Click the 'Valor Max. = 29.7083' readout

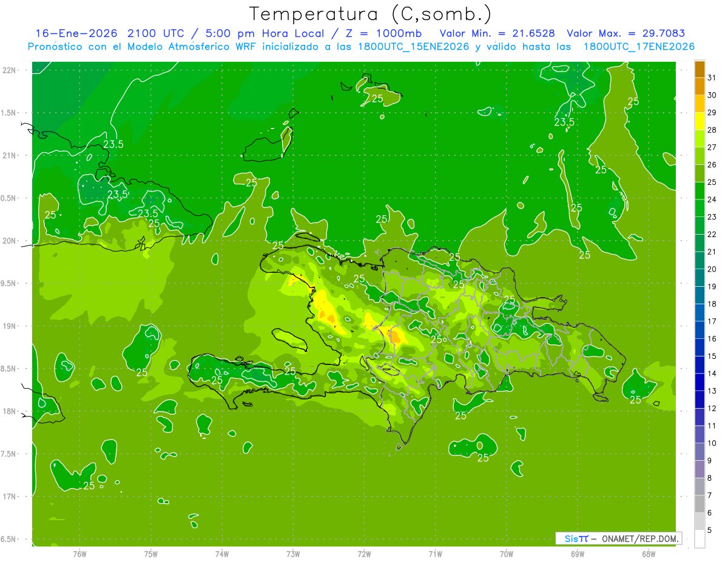[x=625, y=33]
